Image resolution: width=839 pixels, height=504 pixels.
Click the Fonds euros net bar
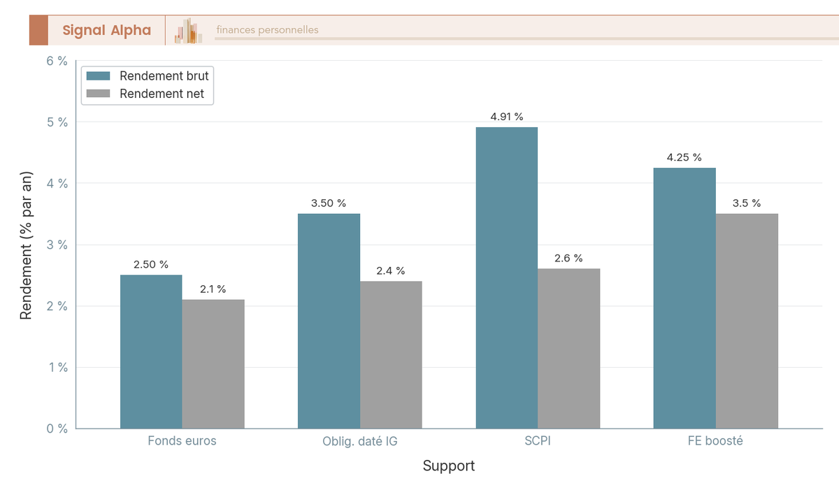pos(213,364)
